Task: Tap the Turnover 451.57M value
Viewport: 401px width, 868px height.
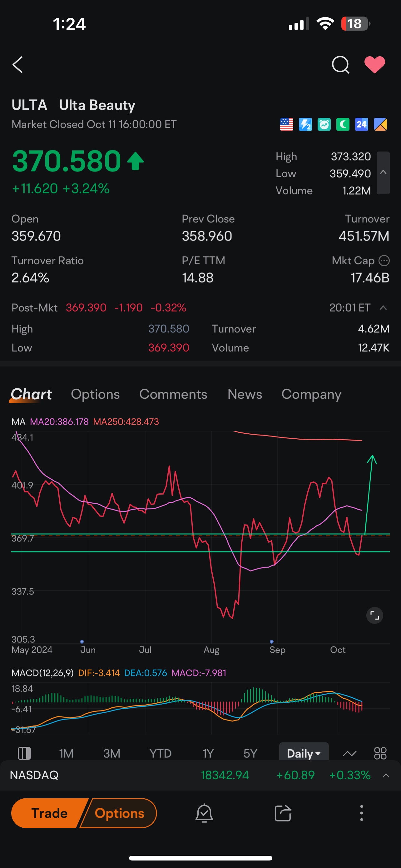Action: (x=364, y=236)
